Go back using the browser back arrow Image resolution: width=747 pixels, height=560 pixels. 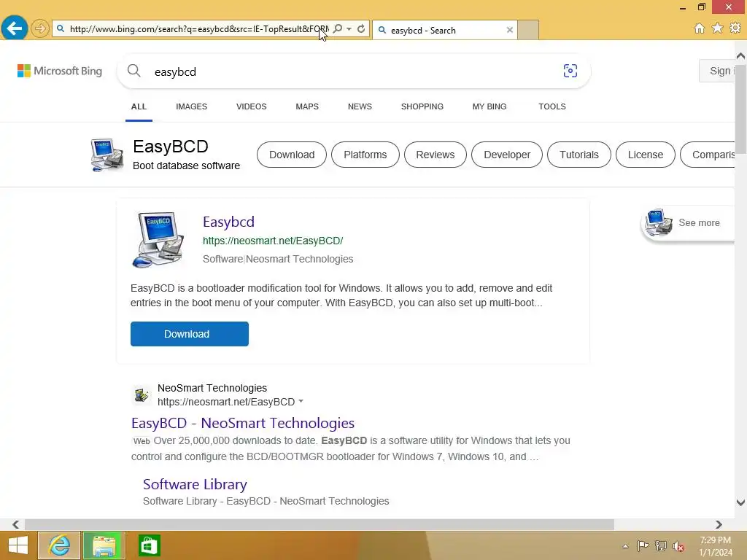pyautogui.click(x=15, y=28)
